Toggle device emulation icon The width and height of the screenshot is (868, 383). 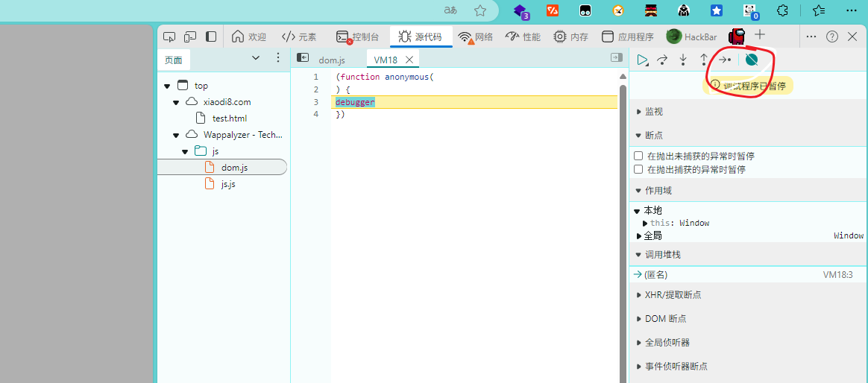pyautogui.click(x=190, y=37)
